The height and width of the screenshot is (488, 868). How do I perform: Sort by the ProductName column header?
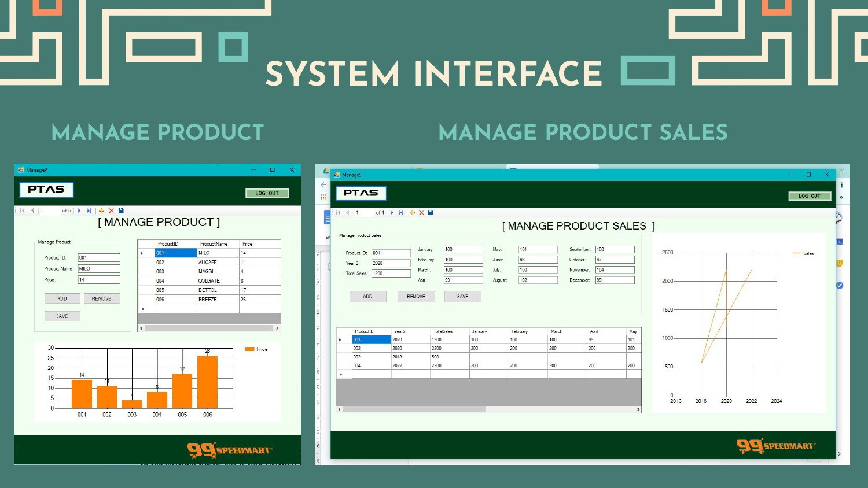[214, 244]
